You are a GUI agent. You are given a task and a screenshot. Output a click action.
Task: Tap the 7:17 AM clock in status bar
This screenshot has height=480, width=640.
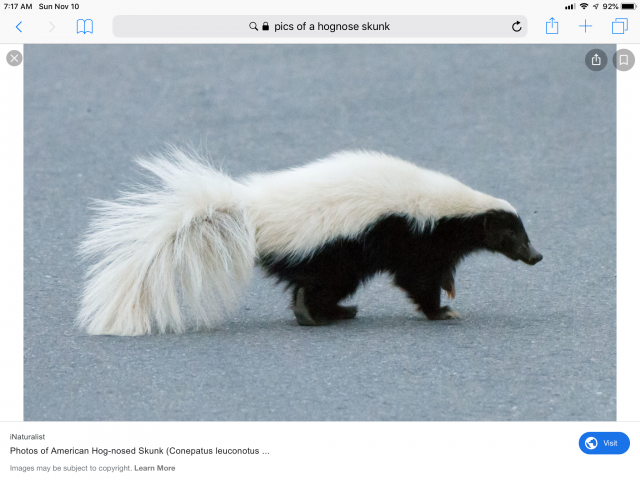click(x=18, y=6)
